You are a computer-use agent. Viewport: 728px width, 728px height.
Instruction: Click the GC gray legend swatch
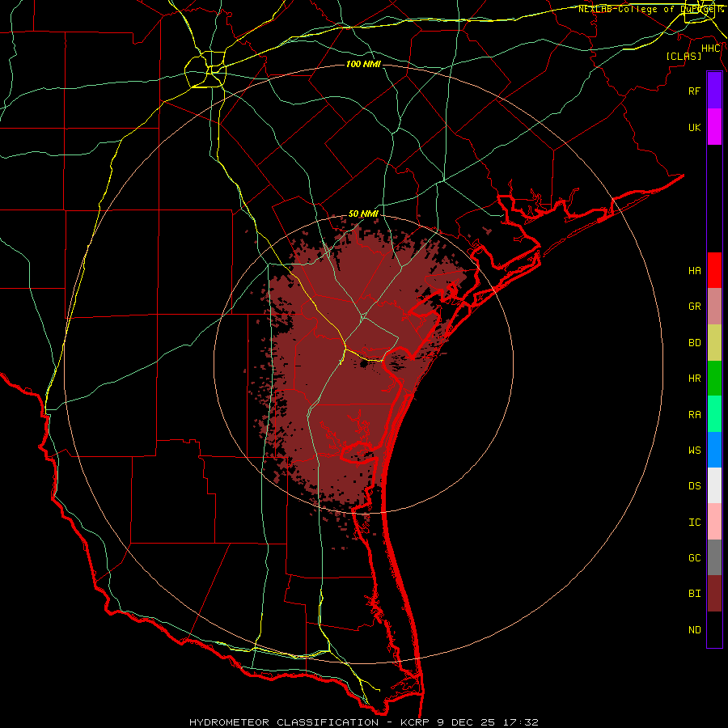(x=714, y=557)
